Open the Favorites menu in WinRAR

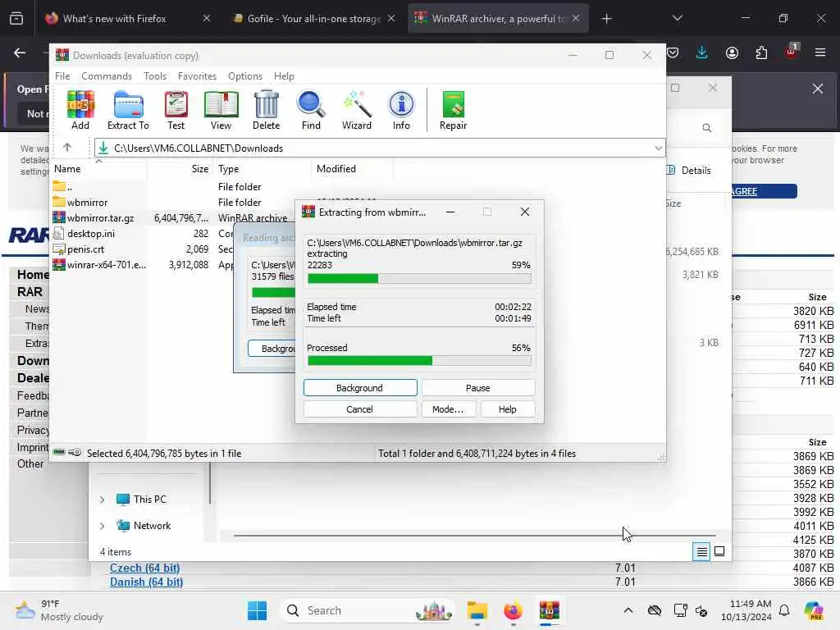(x=197, y=76)
